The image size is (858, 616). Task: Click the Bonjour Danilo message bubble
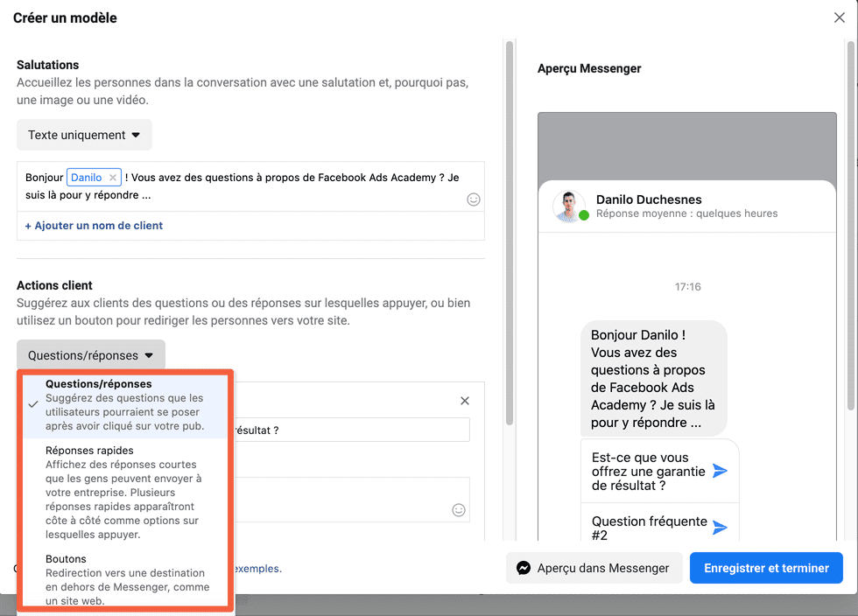pos(654,379)
